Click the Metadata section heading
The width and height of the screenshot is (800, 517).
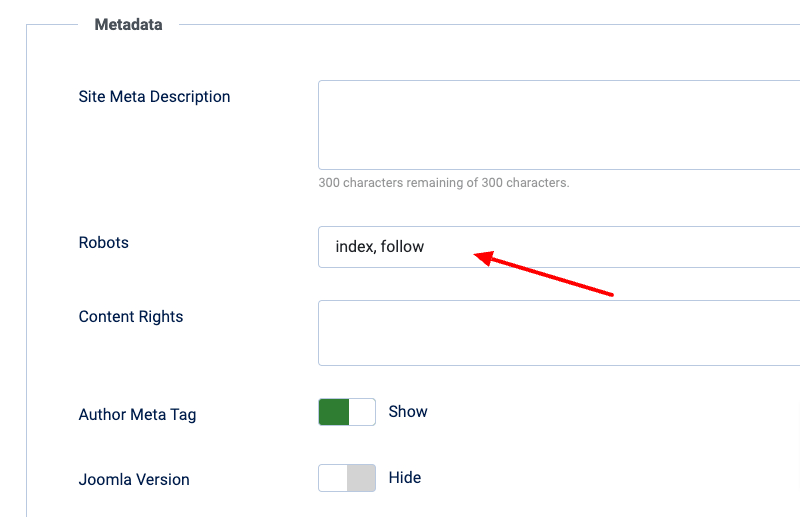128,25
